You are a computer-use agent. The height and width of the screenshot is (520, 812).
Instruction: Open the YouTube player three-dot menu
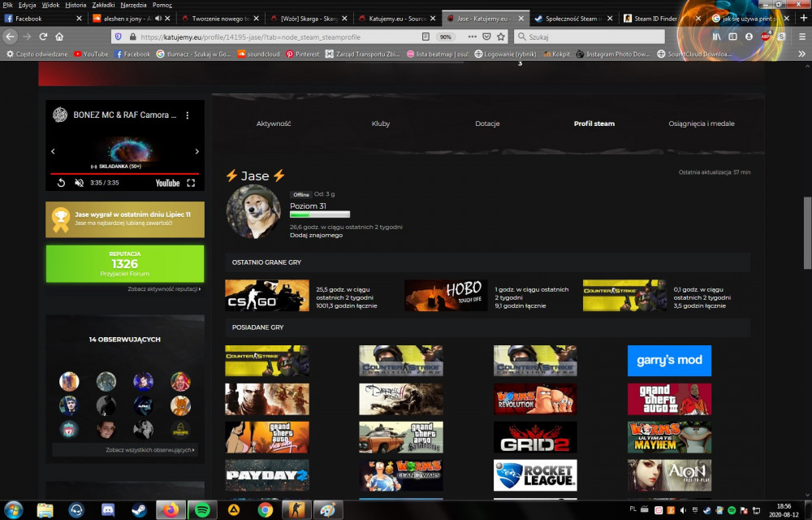pyautogui.click(x=188, y=115)
